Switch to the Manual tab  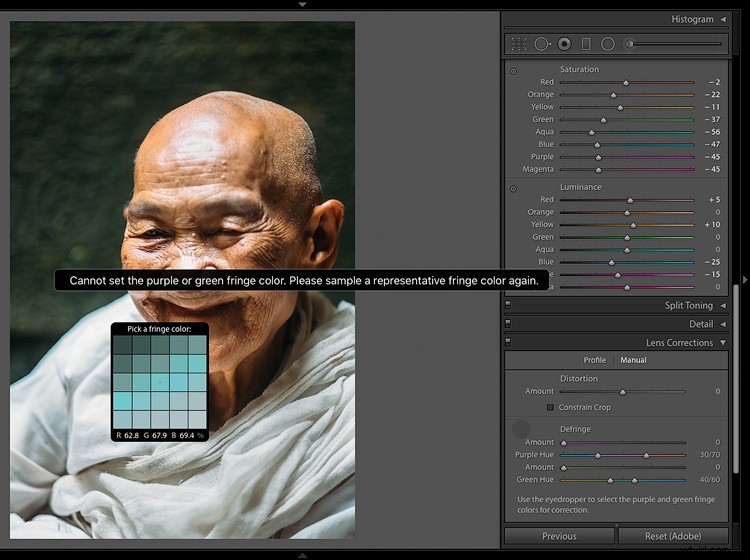[x=633, y=360]
